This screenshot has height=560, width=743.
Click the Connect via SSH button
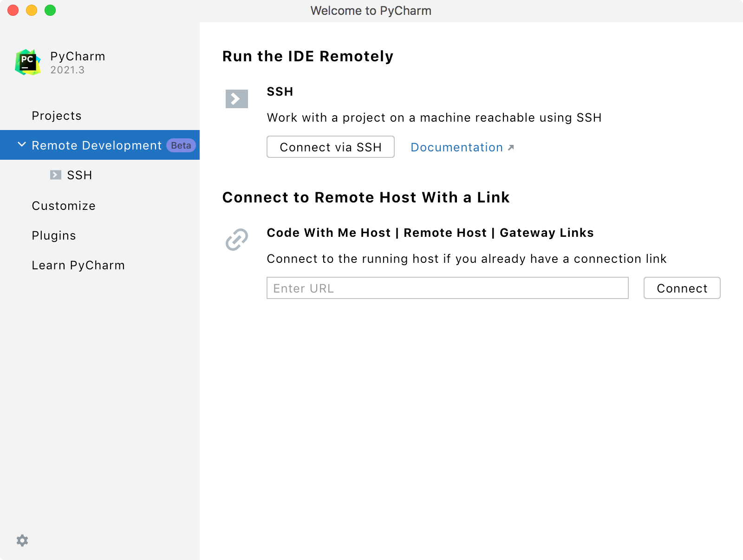330,147
